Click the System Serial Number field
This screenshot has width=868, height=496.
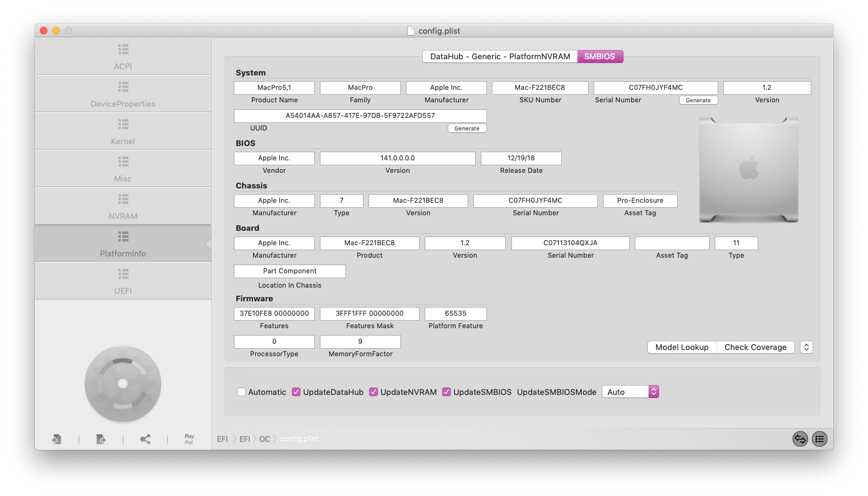click(x=656, y=88)
